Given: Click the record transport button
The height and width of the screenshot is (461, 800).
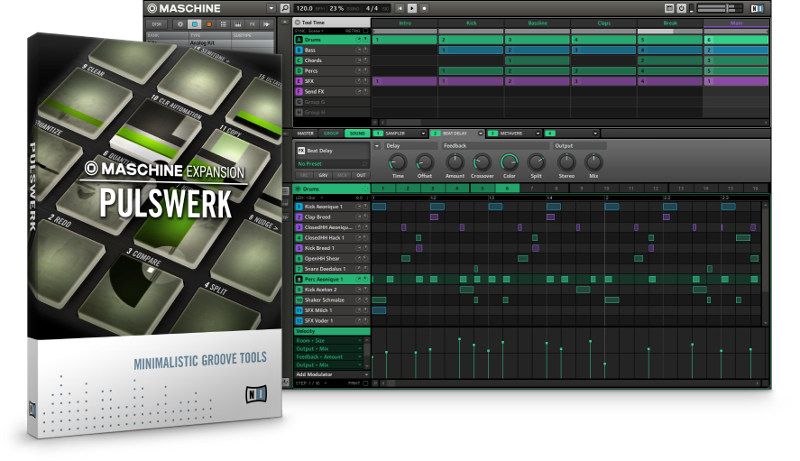Looking at the screenshot, I should pyautogui.click(x=424, y=8).
